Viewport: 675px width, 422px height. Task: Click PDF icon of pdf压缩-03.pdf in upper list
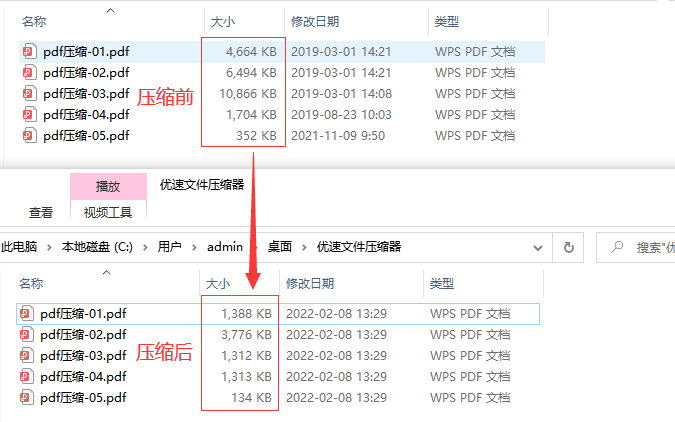(29, 93)
